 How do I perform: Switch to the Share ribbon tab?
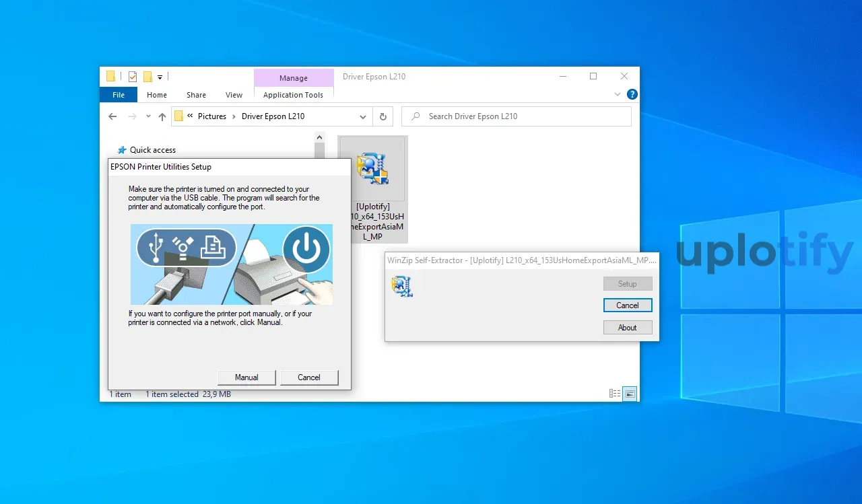click(197, 95)
